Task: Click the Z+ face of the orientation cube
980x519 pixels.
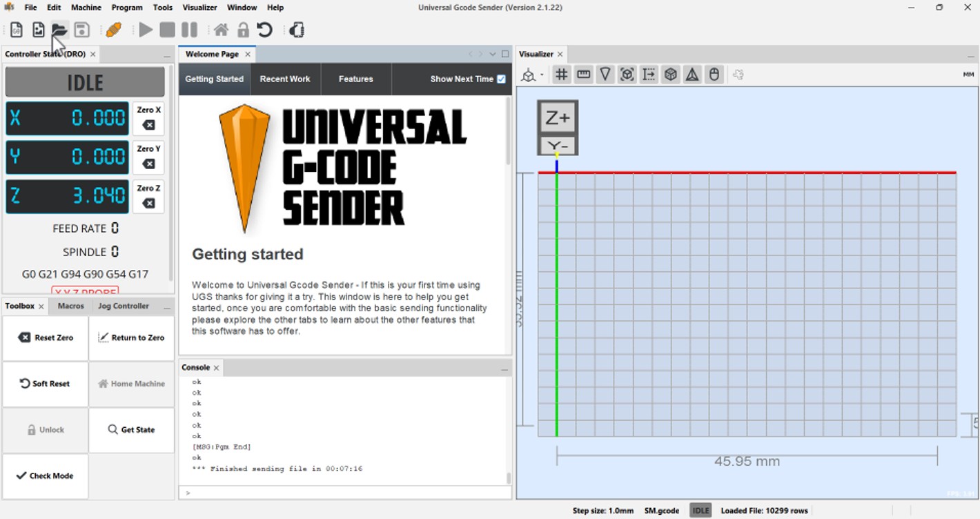Action: [x=558, y=118]
